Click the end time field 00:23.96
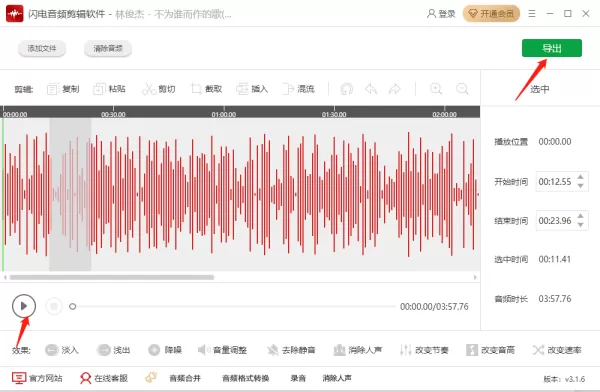 [555, 220]
